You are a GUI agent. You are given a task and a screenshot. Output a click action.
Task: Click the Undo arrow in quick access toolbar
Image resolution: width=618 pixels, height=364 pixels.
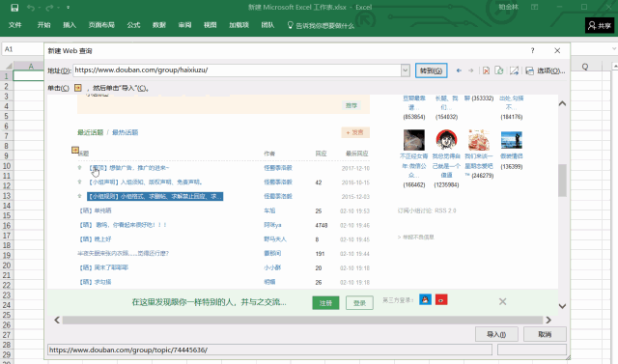click(x=31, y=8)
